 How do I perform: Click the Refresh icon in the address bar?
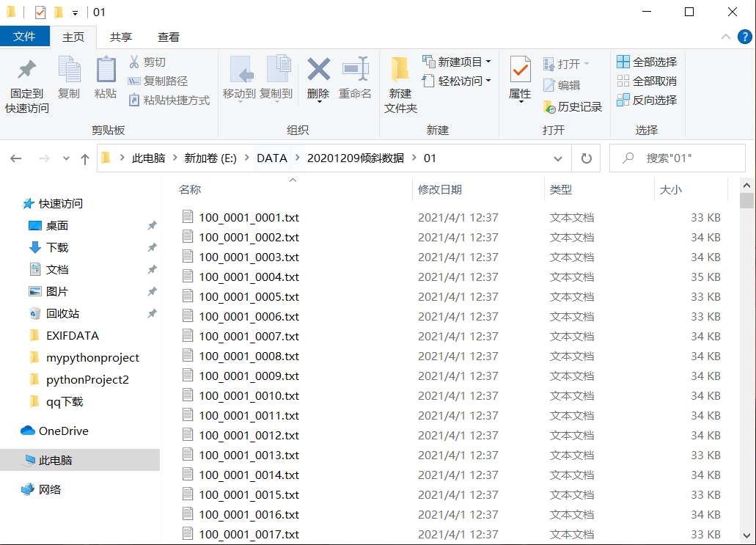pos(586,158)
